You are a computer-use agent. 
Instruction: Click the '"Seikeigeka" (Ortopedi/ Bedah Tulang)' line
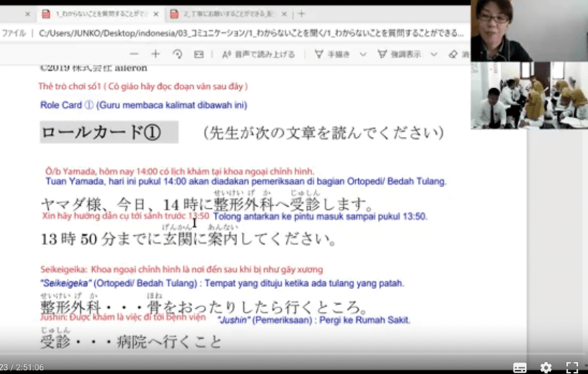click(222, 283)
